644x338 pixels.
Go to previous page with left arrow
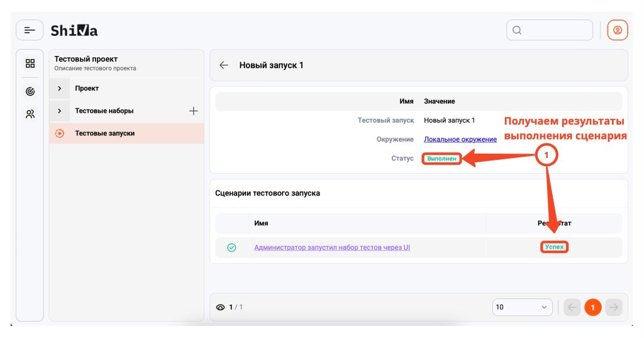coord(572,307)
